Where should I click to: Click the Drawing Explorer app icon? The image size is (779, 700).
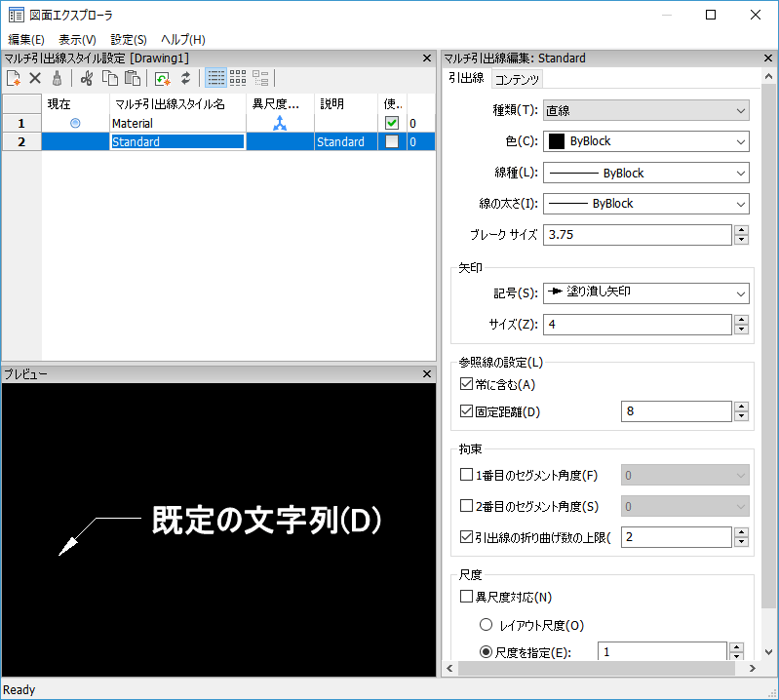[x=16, y=15]
